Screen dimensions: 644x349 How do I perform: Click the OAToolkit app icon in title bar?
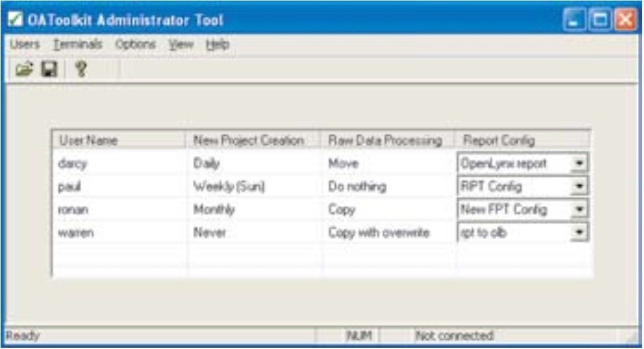click(15, 19)
